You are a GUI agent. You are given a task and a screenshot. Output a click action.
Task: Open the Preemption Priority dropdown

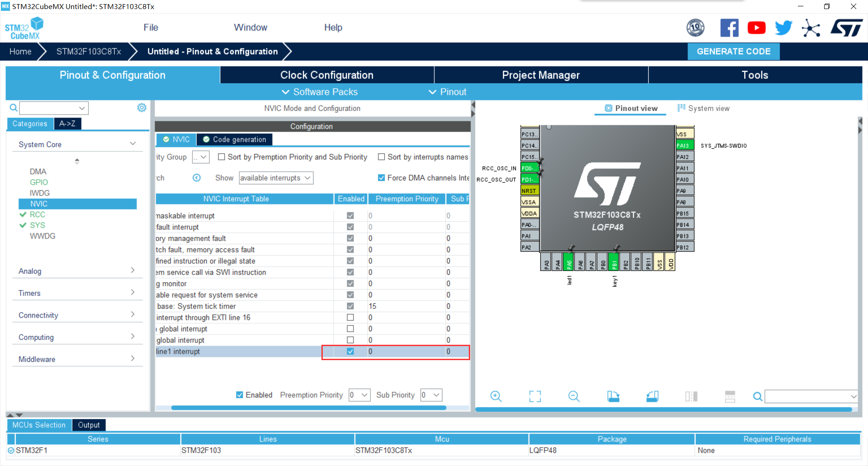pyautogui.click(x=360, y=395)
